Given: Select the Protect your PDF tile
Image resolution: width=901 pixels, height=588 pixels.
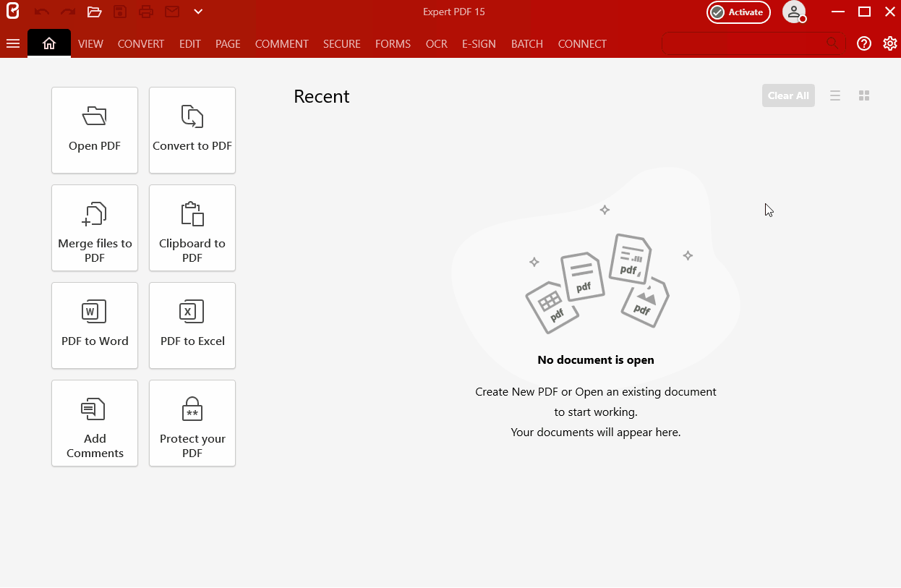Looking at the screenshot, I should pyautogui.click(x=192, y=423).
